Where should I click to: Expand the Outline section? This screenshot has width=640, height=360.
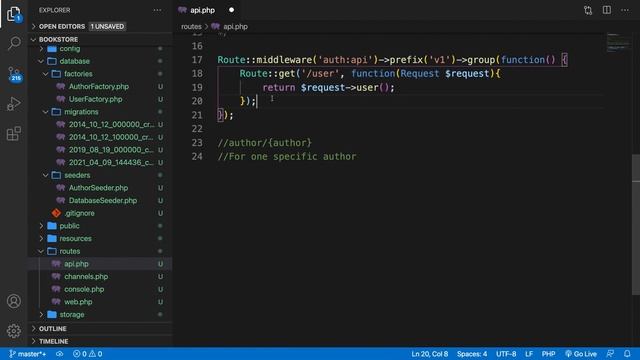100,329
